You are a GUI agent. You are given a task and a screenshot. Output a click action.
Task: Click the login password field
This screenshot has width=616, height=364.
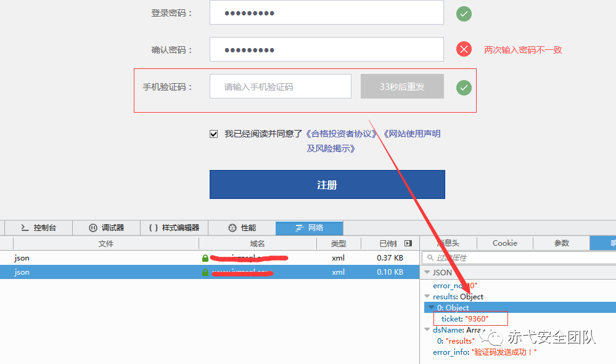tap(326, 12)
